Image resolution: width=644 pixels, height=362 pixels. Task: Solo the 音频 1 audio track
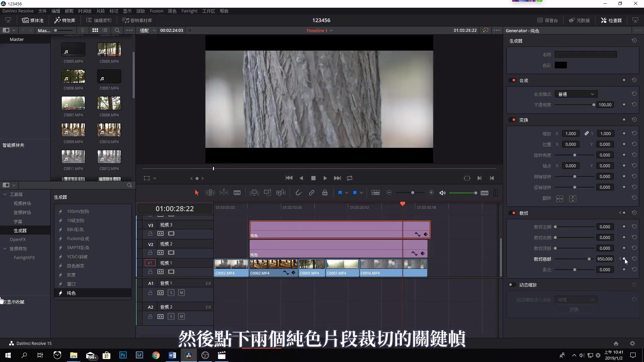pos(171,293)
